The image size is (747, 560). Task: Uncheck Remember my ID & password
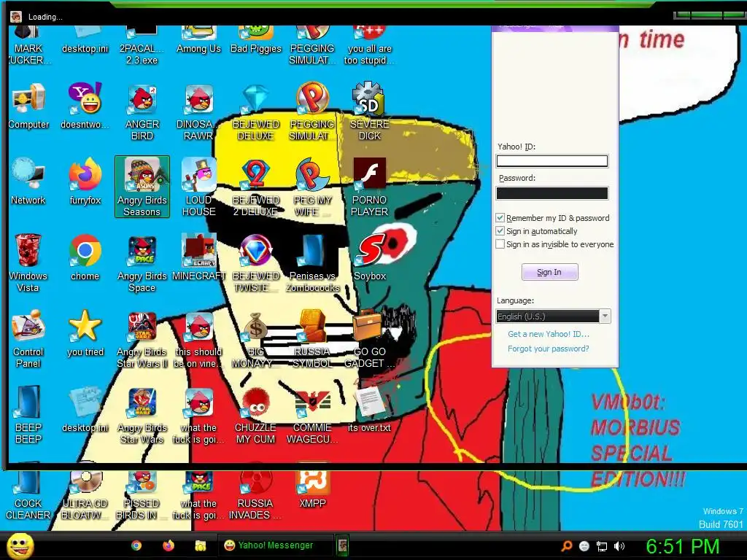(x=500, y=217)
